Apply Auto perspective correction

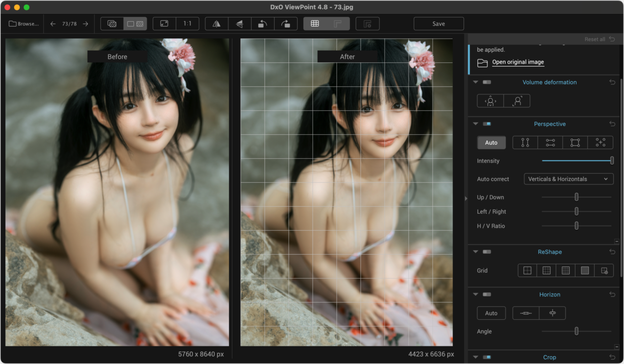click(491, 142)
